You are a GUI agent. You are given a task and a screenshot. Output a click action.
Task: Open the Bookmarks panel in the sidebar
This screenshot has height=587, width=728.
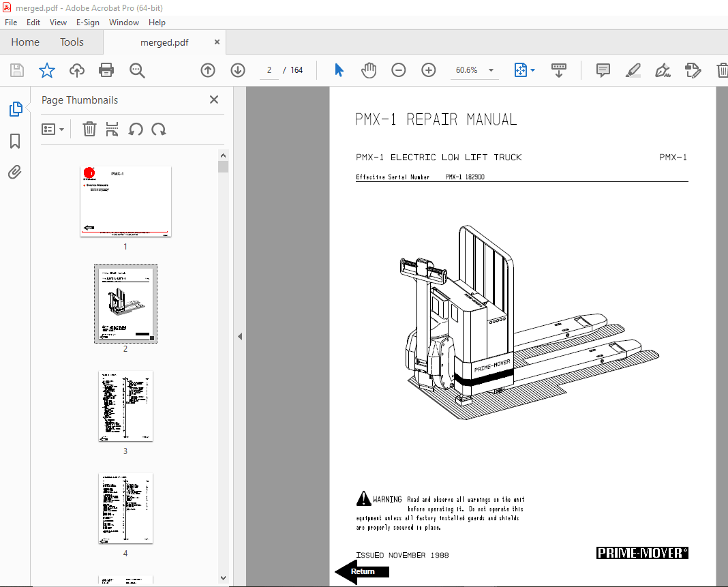tap(15, 140)
